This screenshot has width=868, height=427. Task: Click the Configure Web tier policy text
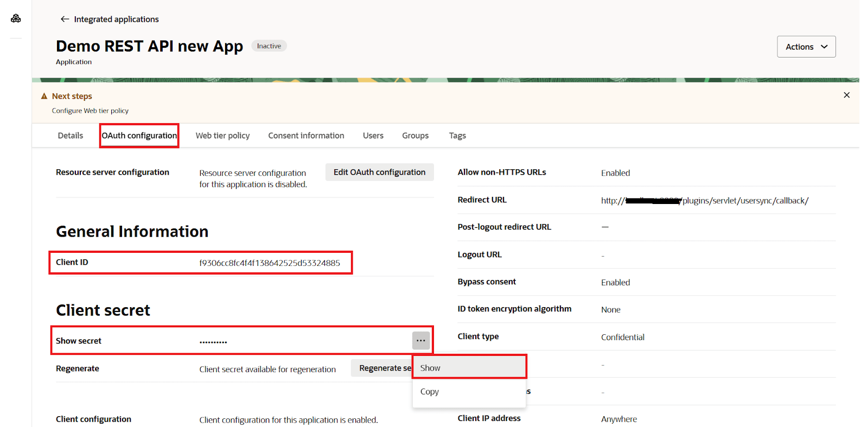[x=90, y=111]
